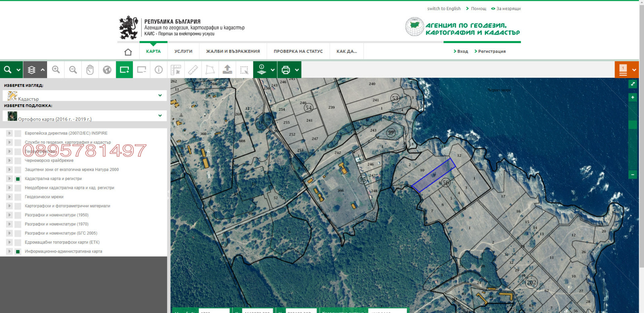Click the home icon in navigation bar

(128, 52)
